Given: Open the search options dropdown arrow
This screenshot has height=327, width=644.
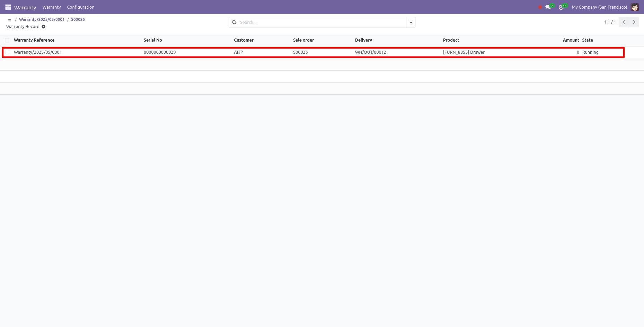Looking at the screenshot, I should tap(411, 22).
